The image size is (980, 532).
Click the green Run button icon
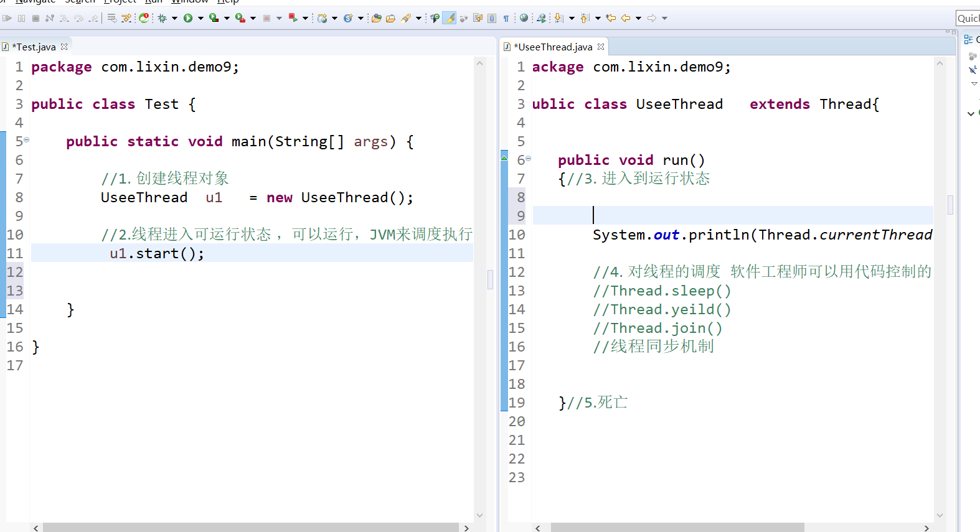pyautogui.click(x=188, y=18)
